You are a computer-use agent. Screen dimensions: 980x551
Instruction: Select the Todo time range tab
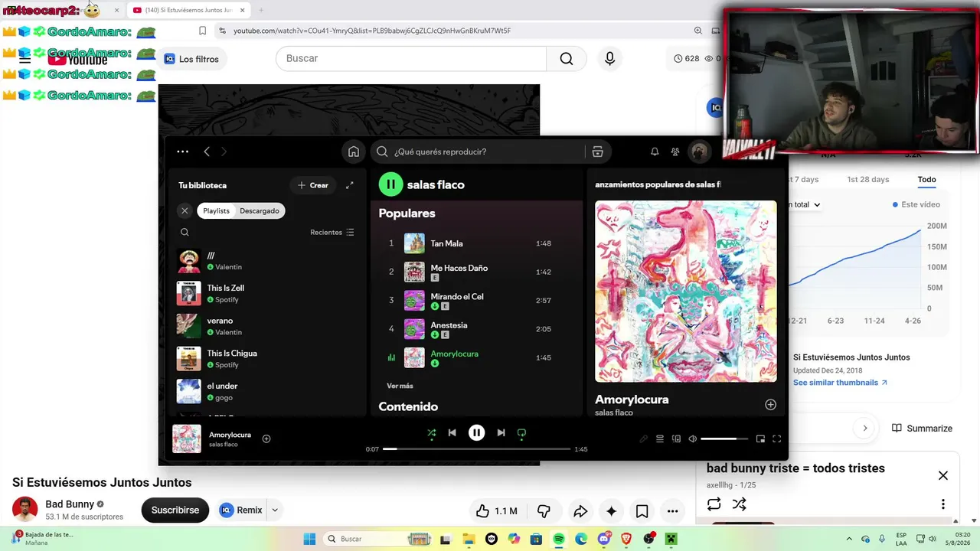pyautogui.click(x=926, y=180)
